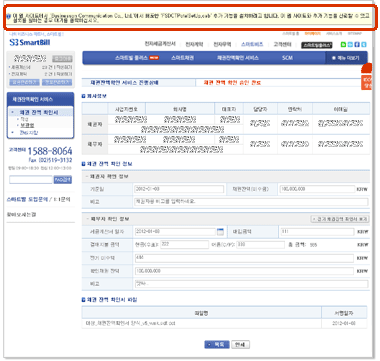Click the 1588-8064 customer center number
This screenshot has width=380, height=361.
point(50,151)
